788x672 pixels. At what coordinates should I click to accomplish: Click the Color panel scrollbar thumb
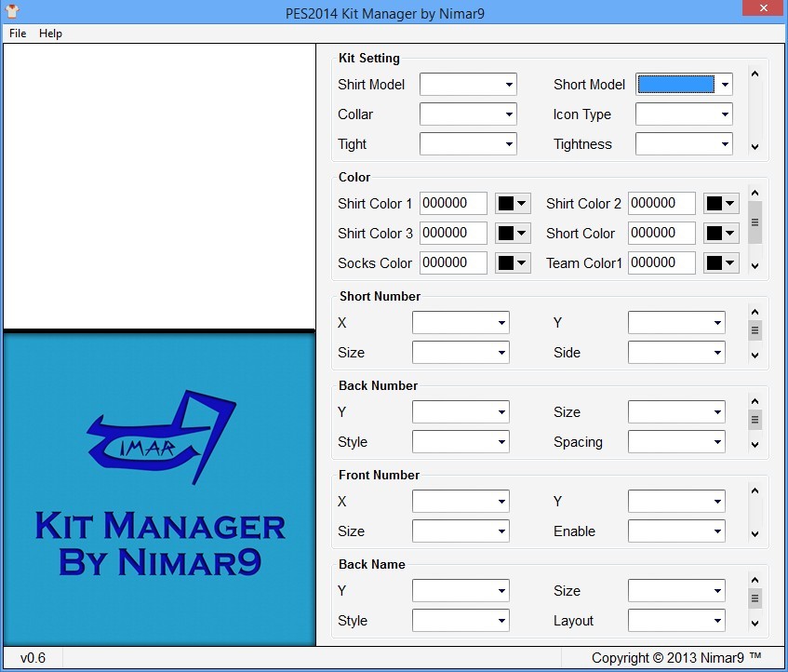click(755, 222)
